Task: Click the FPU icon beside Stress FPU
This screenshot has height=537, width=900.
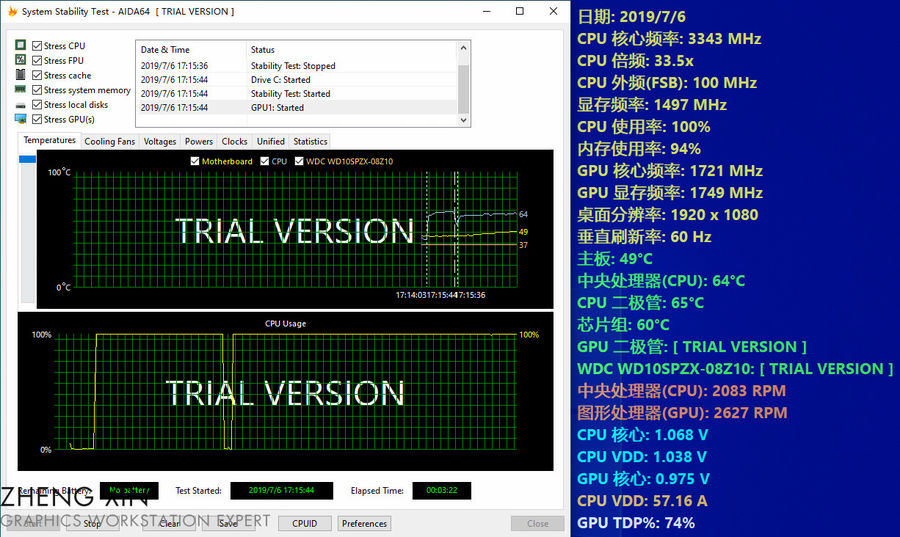Action: [20, 60]
